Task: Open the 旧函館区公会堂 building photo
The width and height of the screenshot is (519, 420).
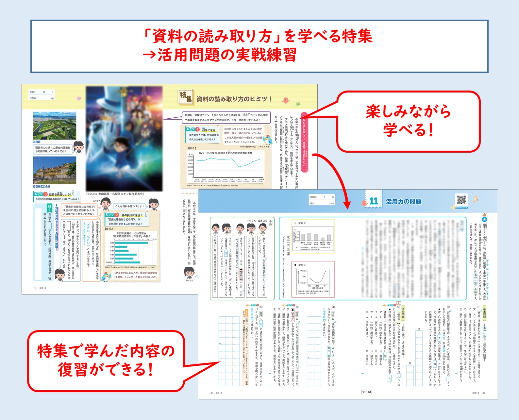Action: (x=55, y=170)
